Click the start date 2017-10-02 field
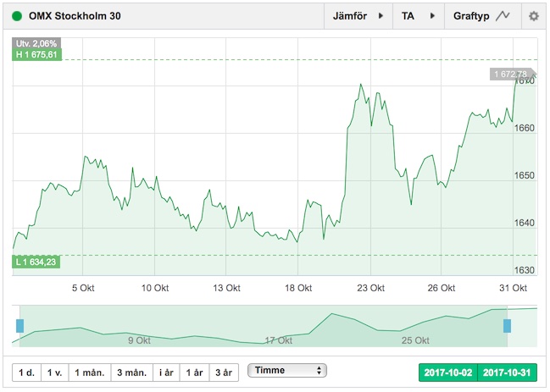The height and width of the screenshot is (392, 550). (x=448, y=373)
